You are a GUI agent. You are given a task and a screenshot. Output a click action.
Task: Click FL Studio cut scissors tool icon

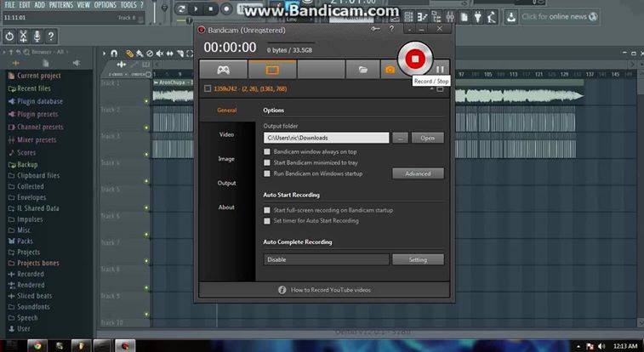tap(24, 37)
